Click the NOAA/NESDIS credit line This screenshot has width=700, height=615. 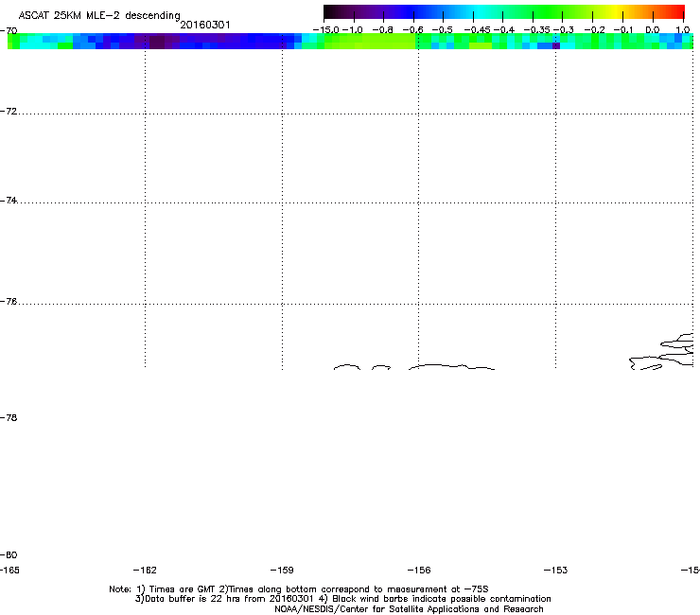tap(409, 609)
